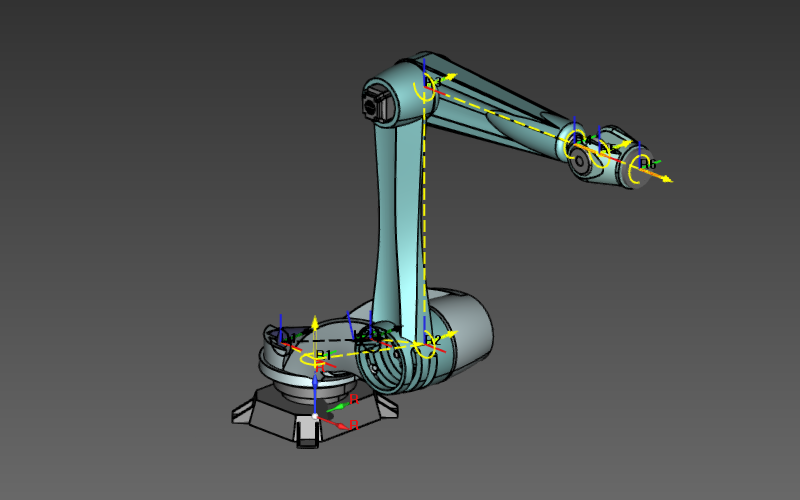
Task: Select the white origin point on base
Action: click(316, 416)
